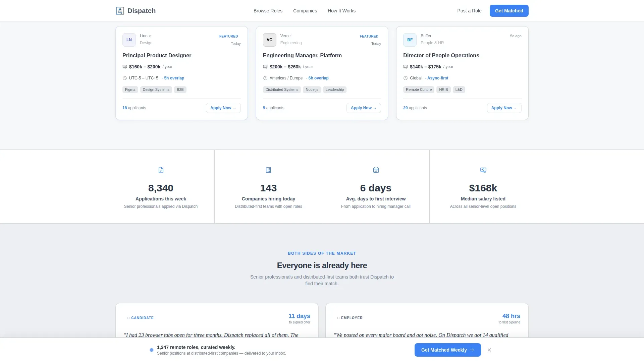Select the HRIS skill tag
The width and height of the screenshot is (644, 362).
tap(443, 89)
